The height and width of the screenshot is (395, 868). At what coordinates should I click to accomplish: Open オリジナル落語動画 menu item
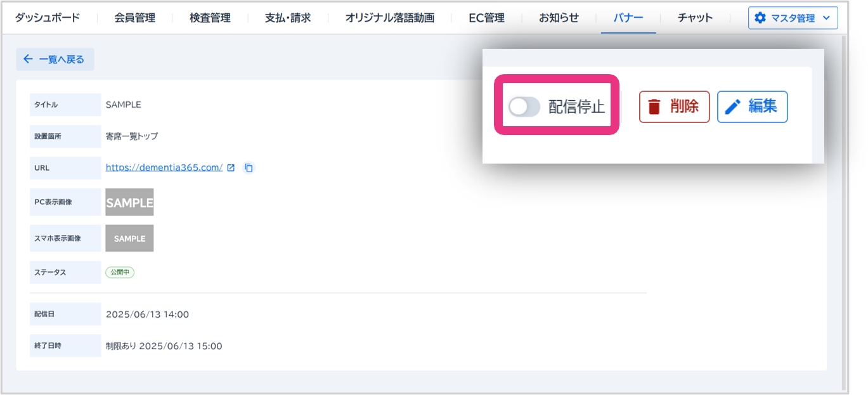(x=390, y=18)
